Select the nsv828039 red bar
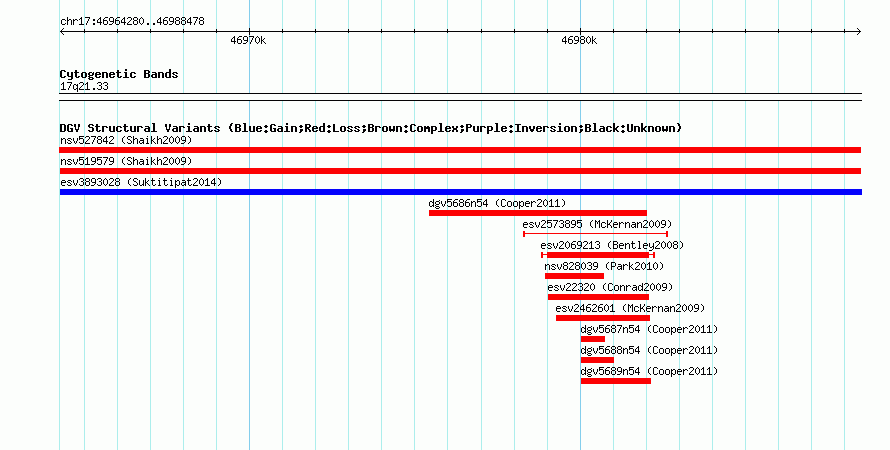 point(574,276)
